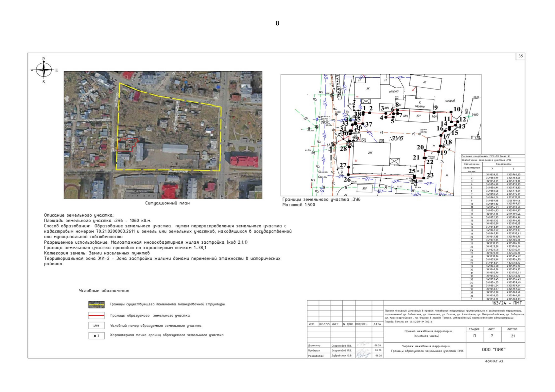555x392 pixels.
Task: Click the :ЗУ6 label on boundary plan
Action: (x=396, y=139)
